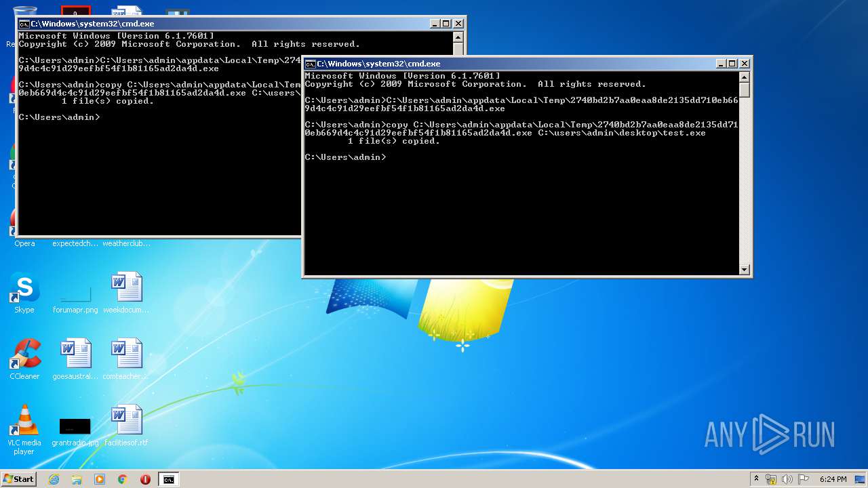Click scrollbar thumb in front cmd window
Viewport: 868px width, 488px height.
745,89
